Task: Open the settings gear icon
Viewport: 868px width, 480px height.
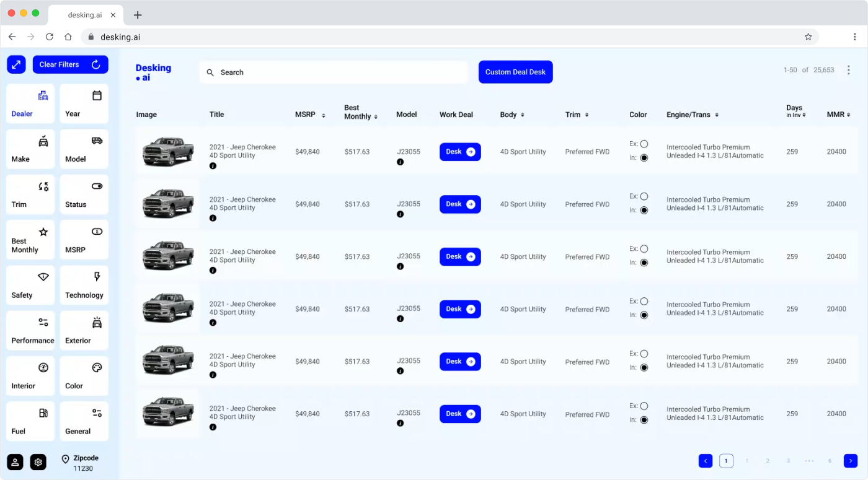Action: 38,462
